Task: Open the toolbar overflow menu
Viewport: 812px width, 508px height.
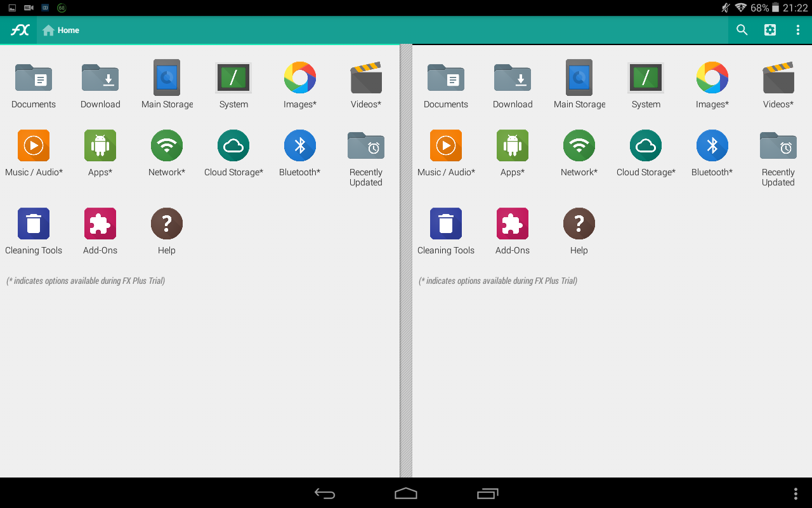Action: [798, 30]
